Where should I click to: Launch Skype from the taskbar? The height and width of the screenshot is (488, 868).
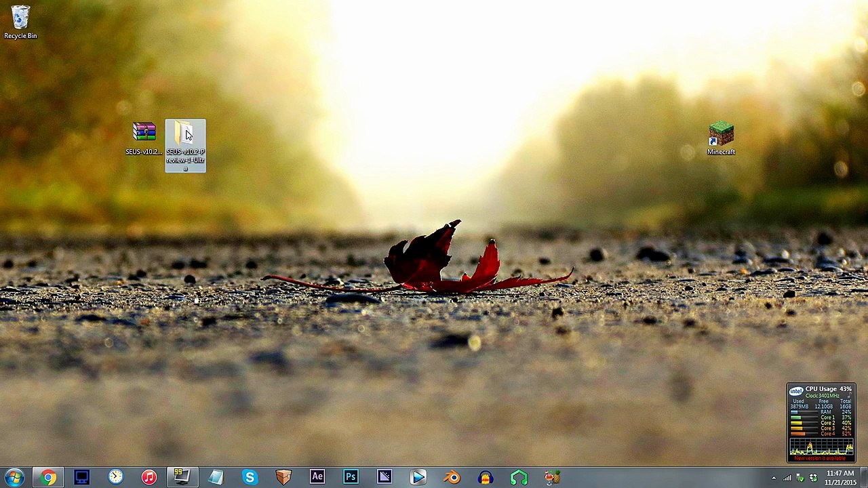(x=250, y=477)
